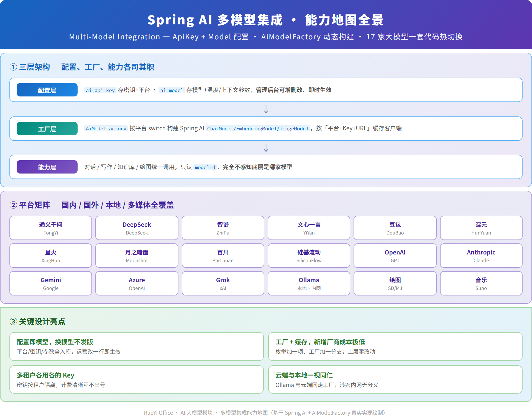Click the RuoYi Office footer caption
This screenshot has width=532, height=418.
point(265,413)
